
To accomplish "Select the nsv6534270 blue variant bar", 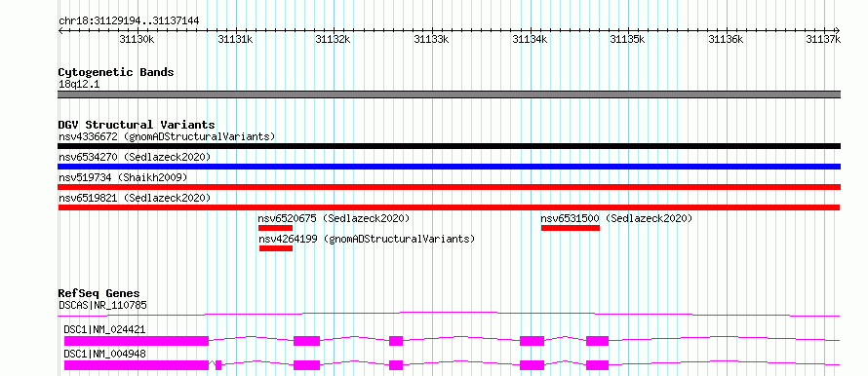I will pyautogui.click(x=449, y=167).
